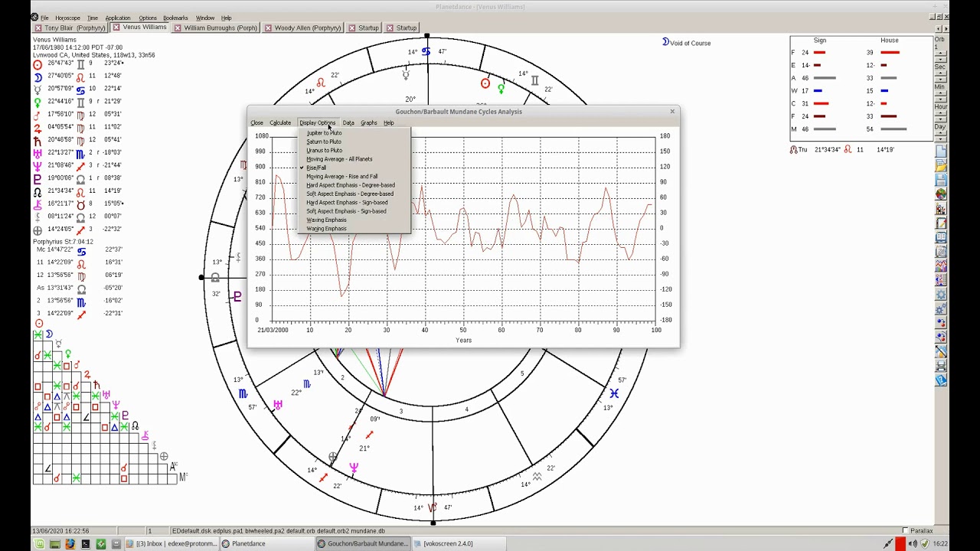Click the New chart icon in right toolbar
Screen dimensions: 980x551
click(941, 151)
